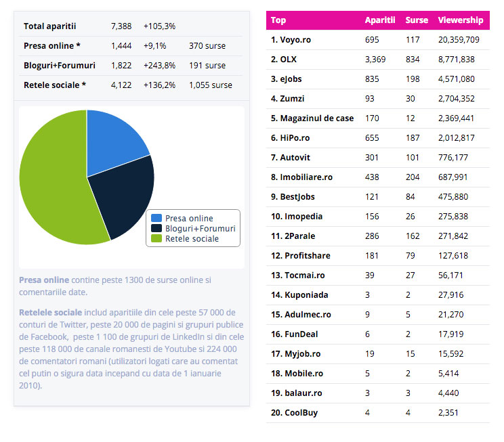The image size is (504, 442).
Task: Sort table by Aparitii column header
Action: [x=379, y=20]
